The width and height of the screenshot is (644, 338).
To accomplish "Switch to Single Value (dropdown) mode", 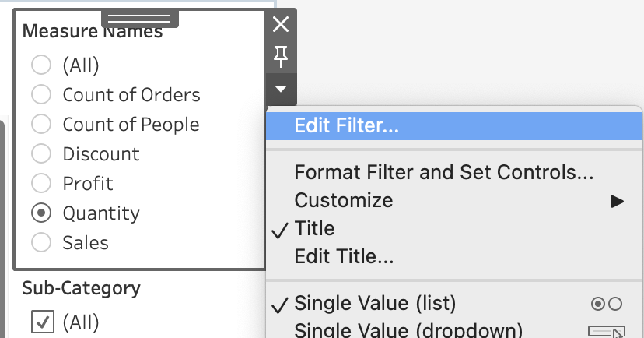I will click(408, 330).
